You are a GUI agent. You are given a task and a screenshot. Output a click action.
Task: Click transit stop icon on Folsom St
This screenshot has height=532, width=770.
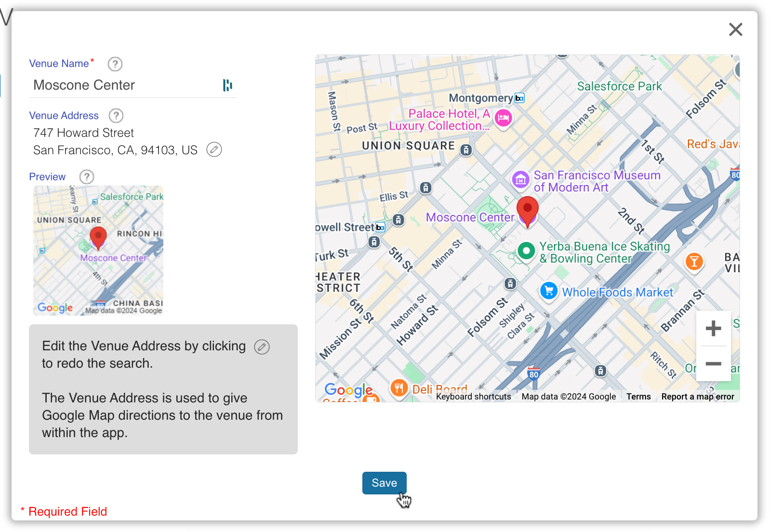pyautogui.click(x=510, y=283)
